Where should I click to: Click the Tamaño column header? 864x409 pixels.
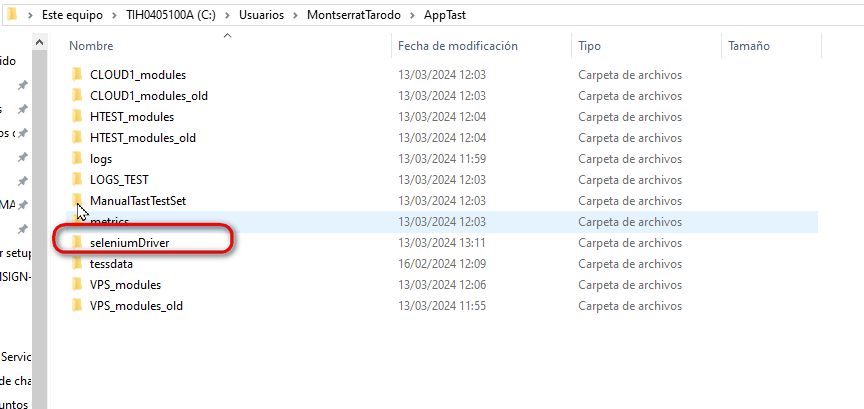[751, 46]
